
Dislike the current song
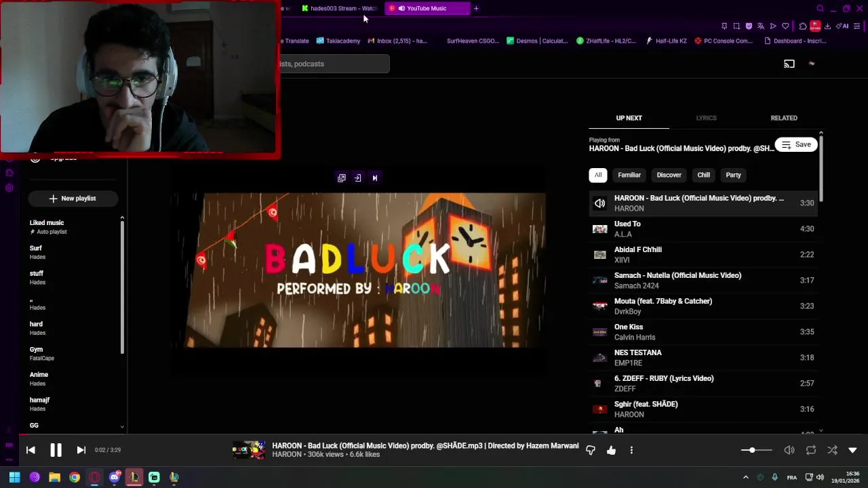tap(591, 450)
